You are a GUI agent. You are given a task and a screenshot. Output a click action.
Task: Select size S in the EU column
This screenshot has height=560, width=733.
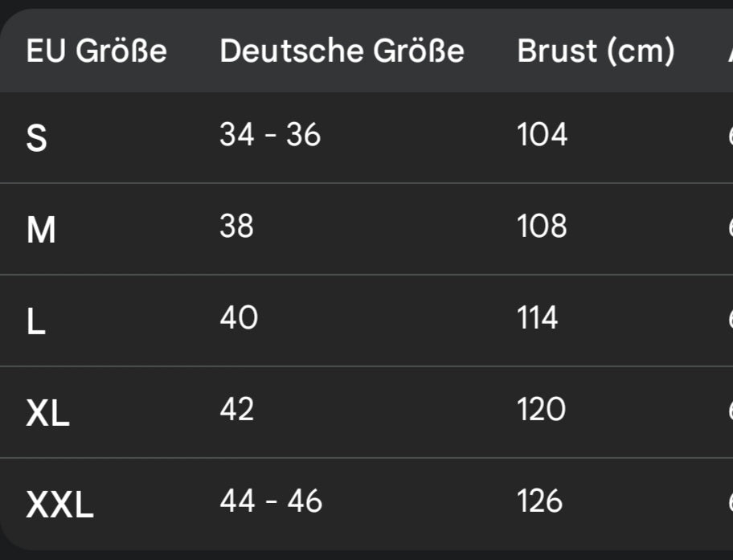tap(37, 138)
